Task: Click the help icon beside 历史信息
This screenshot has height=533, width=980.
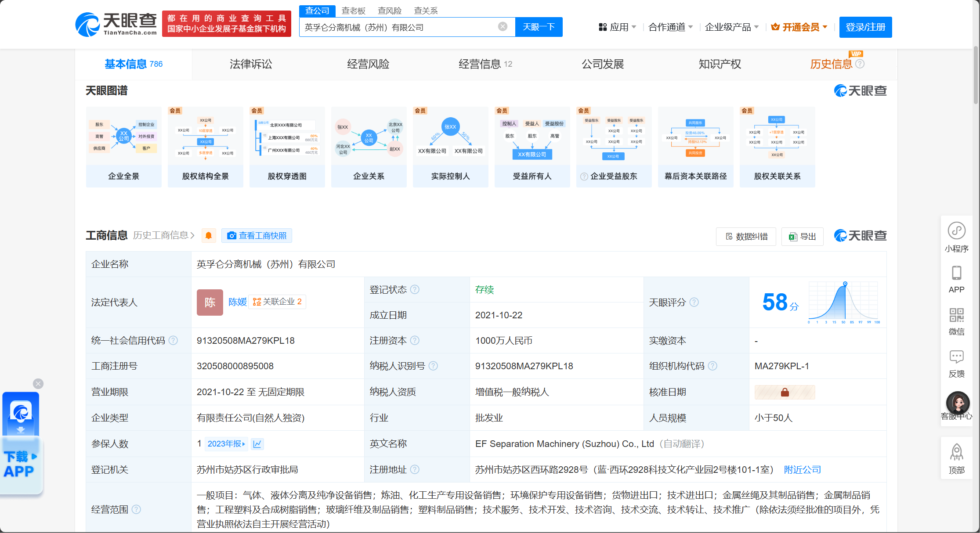Action: 860,64
